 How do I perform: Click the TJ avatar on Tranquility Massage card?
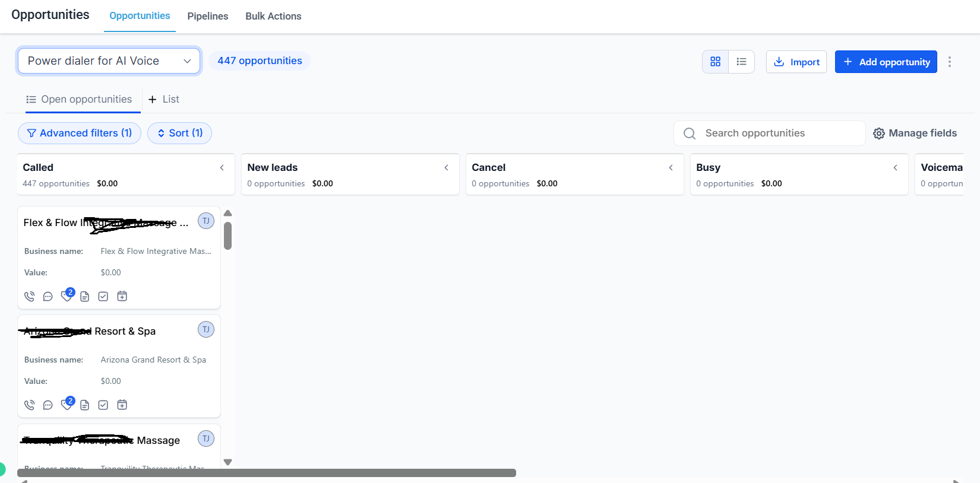206,438
